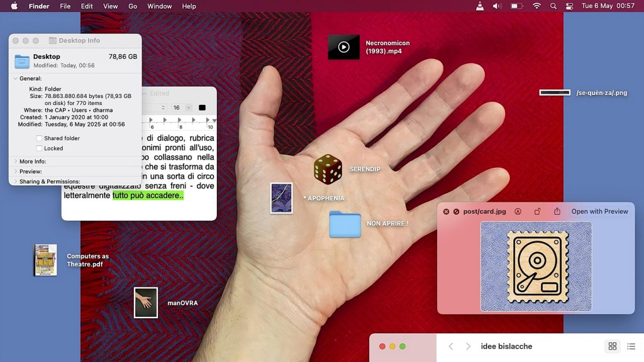Expand the Sharing & Permissions section

click(x=16, y=182)
